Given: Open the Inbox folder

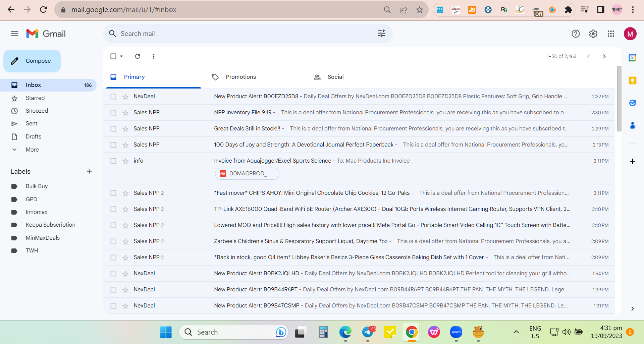Looking at the screenshot, I should [48, 85].
